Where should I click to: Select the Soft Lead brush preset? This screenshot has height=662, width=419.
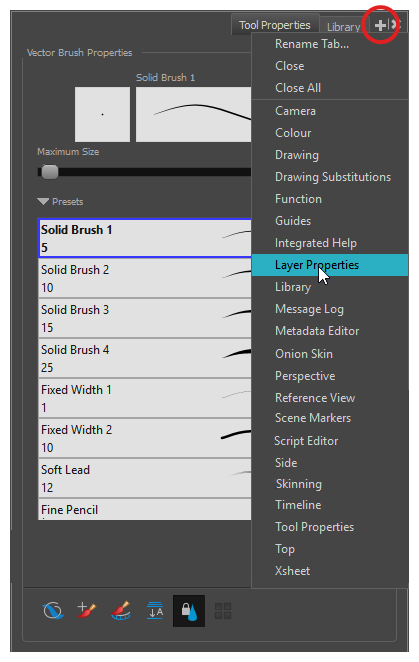coord(145,478)
